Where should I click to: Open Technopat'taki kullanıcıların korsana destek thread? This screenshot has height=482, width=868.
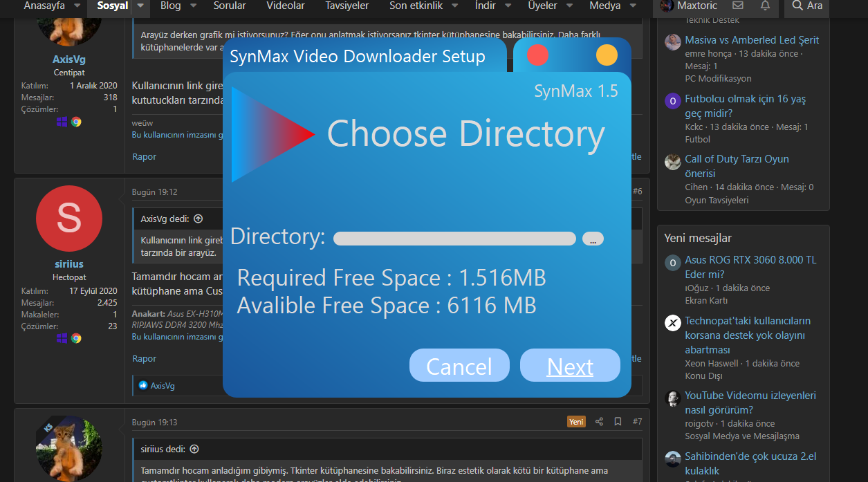click(x=748, y=335)
